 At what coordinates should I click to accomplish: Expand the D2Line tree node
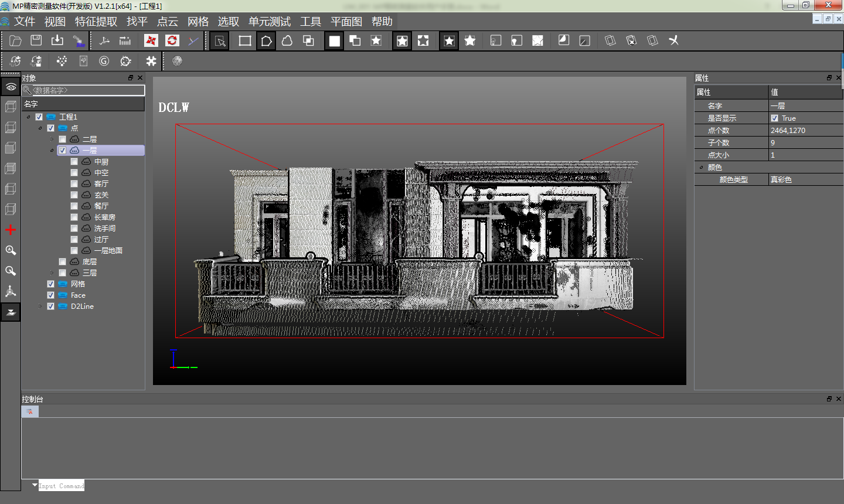point(40,307)
